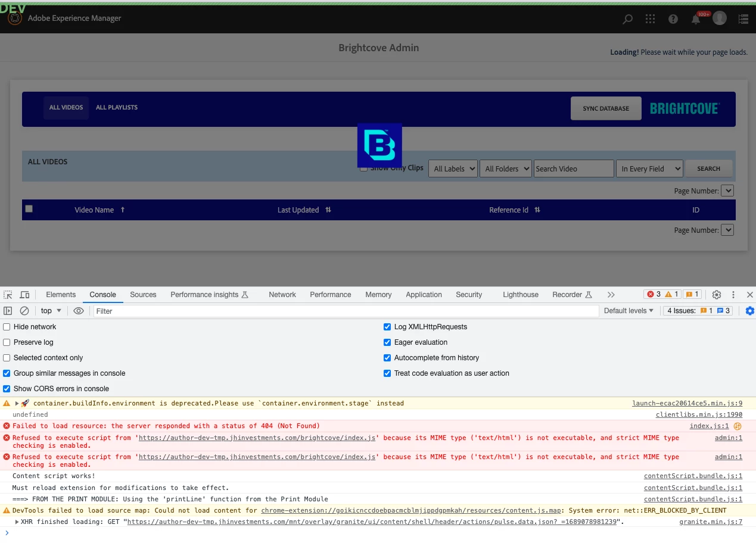Switch to the Network tab
Viewport: 756px width, 543px height.
click(x=282, y=295)
